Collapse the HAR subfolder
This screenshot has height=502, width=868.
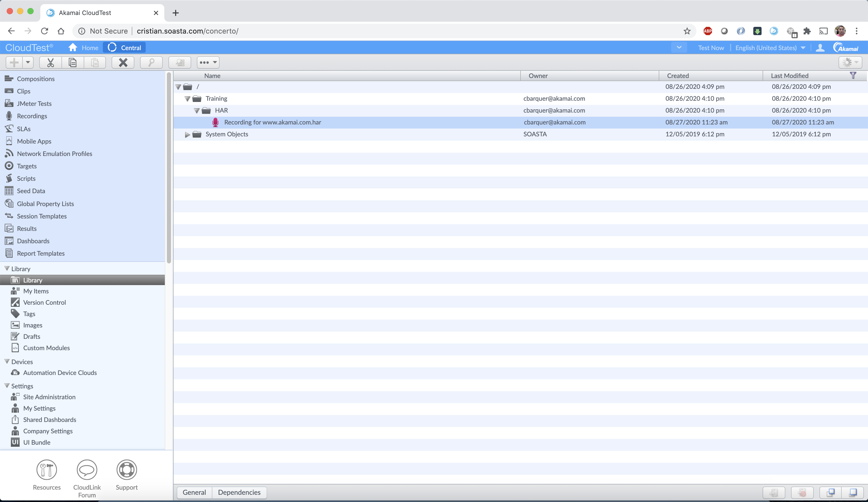(196, 110)
